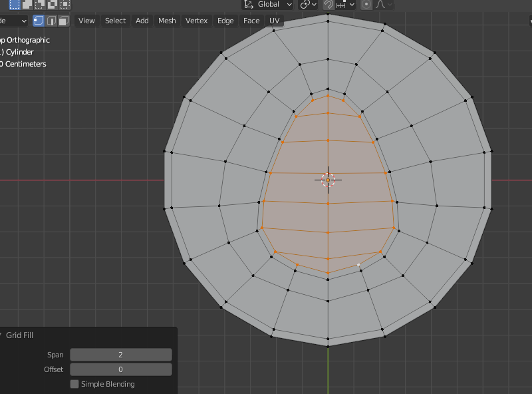Open the Add menu

[142, 21]
